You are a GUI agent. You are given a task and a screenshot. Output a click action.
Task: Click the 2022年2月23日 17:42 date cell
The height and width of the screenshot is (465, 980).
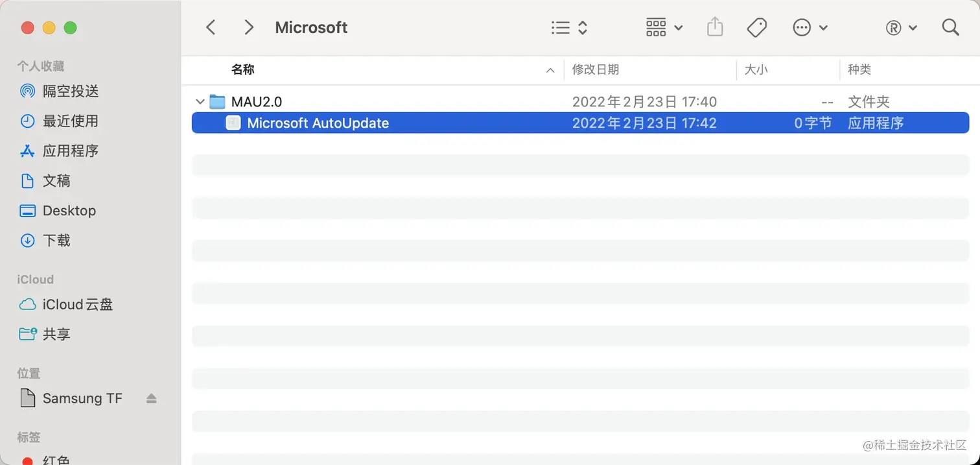(x=644, y=123)
